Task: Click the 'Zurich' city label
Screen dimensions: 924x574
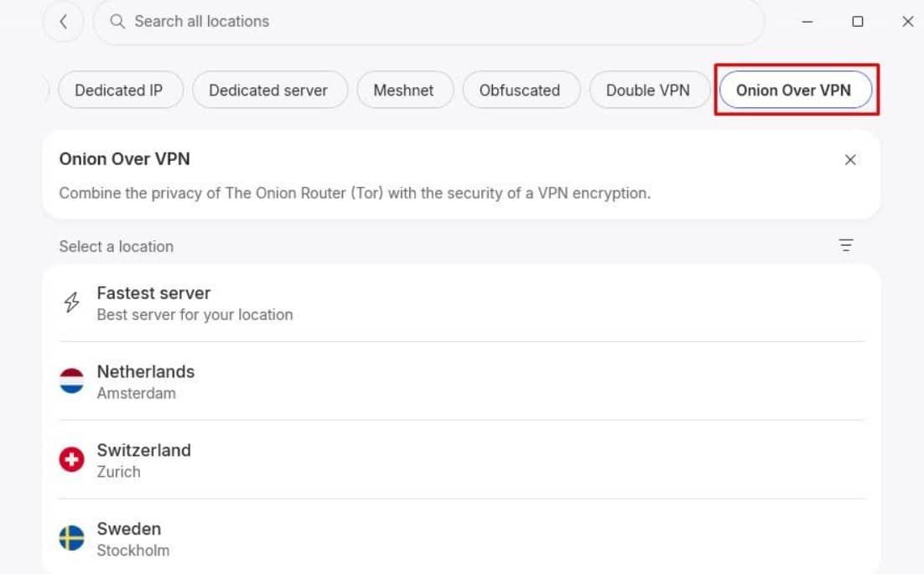Action: pyautogui.click(x=118, y=472)
